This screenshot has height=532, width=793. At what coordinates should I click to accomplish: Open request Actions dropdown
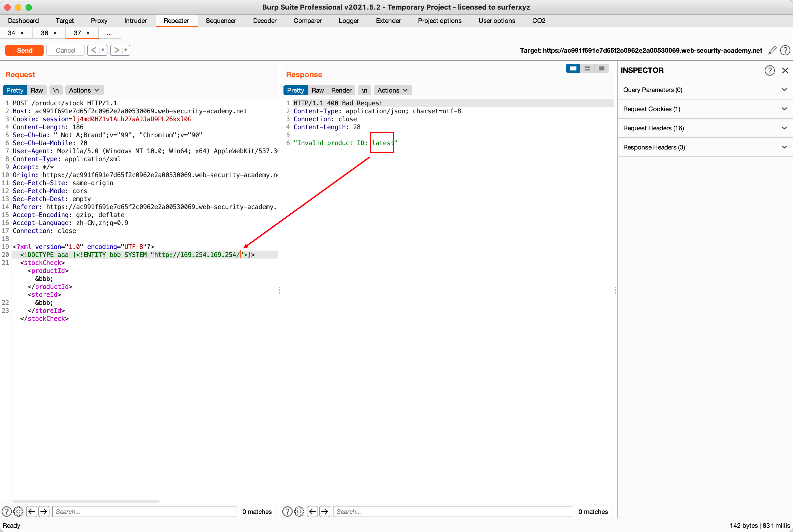(x=84, y=90)
